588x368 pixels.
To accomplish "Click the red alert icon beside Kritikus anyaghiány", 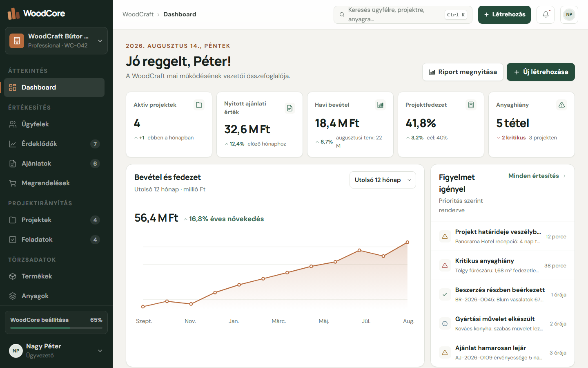I will pyautogui.click(x=445, y=265).
